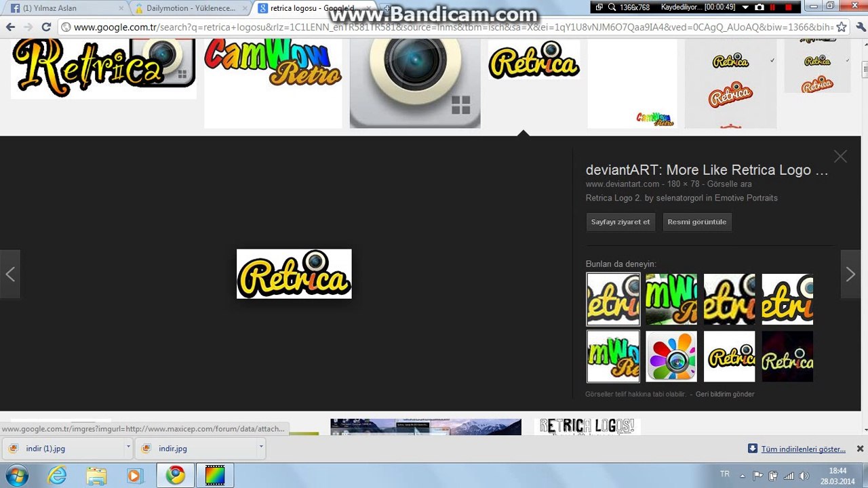Expand the Bandicam recording bar dropdown arrow
This screenshot has height=488, width=868.
click(x=745, y=7)
